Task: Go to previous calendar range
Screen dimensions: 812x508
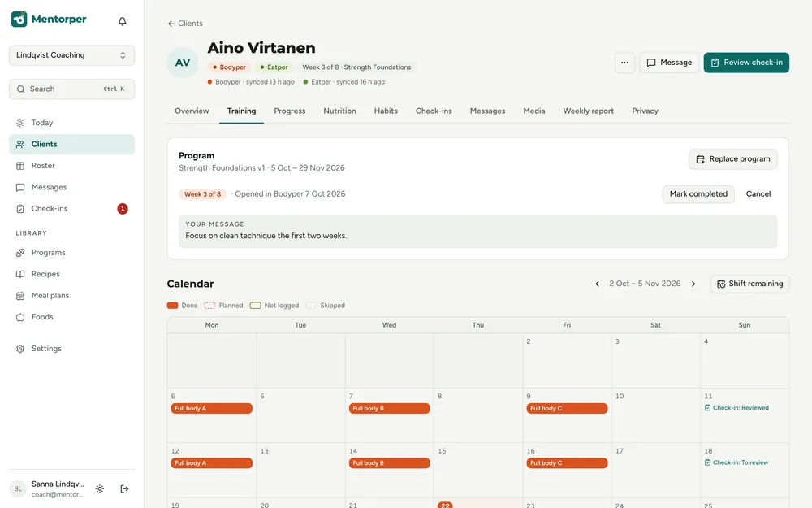Action: 597,284
